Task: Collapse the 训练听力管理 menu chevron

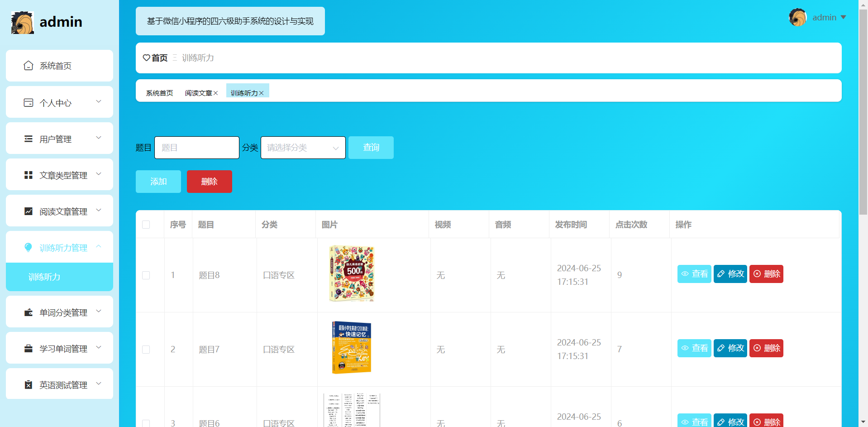Action: point(99,246)
